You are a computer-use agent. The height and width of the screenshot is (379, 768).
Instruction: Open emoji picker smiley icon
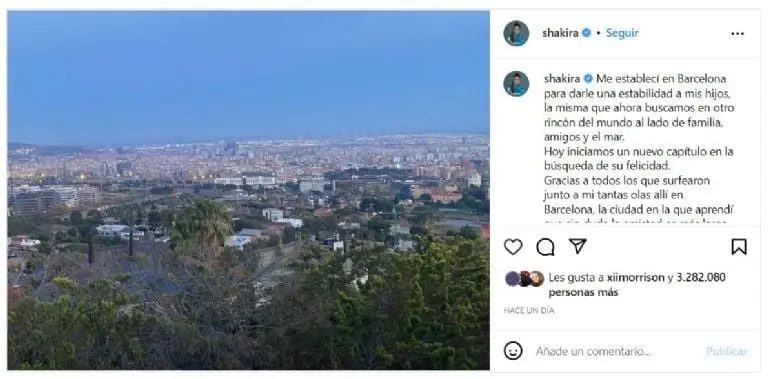(513, 351)
